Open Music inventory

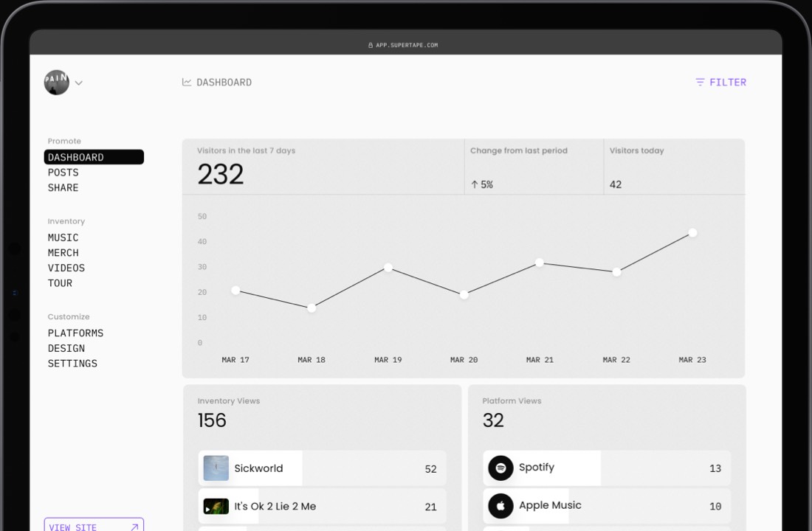click(63, 237)
